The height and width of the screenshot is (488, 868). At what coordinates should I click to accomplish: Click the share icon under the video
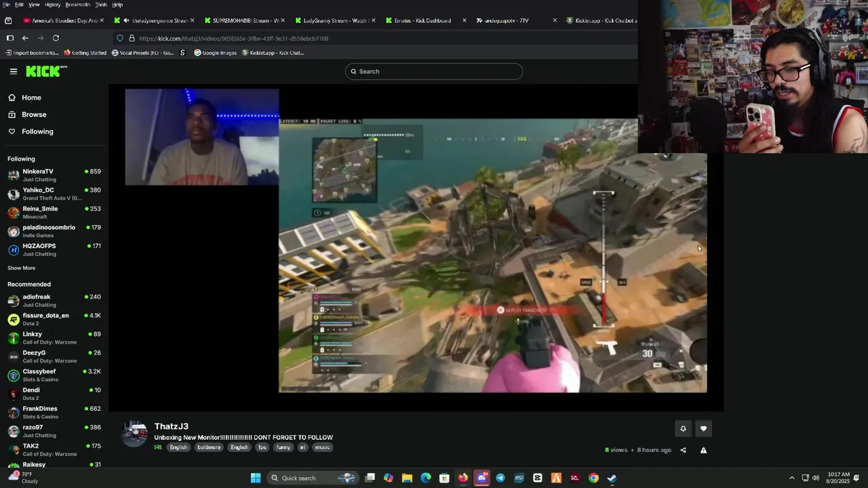coord(683,450)
